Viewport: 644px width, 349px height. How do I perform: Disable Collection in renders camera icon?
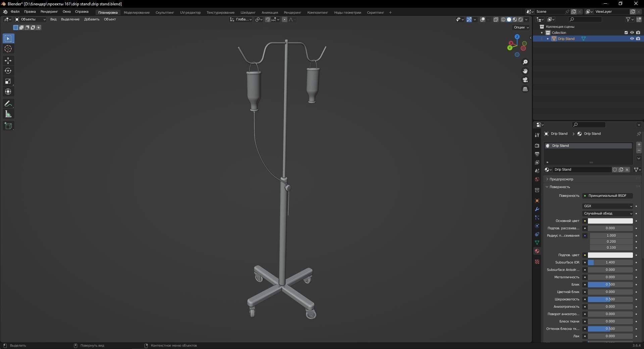pyautogui.click(x=638, y=33)
